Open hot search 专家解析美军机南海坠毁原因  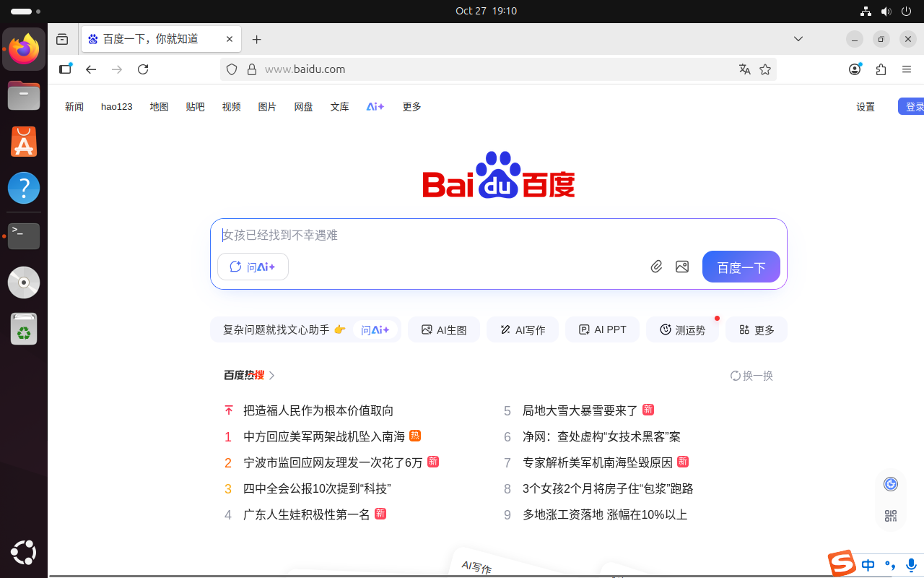point(598,462)
